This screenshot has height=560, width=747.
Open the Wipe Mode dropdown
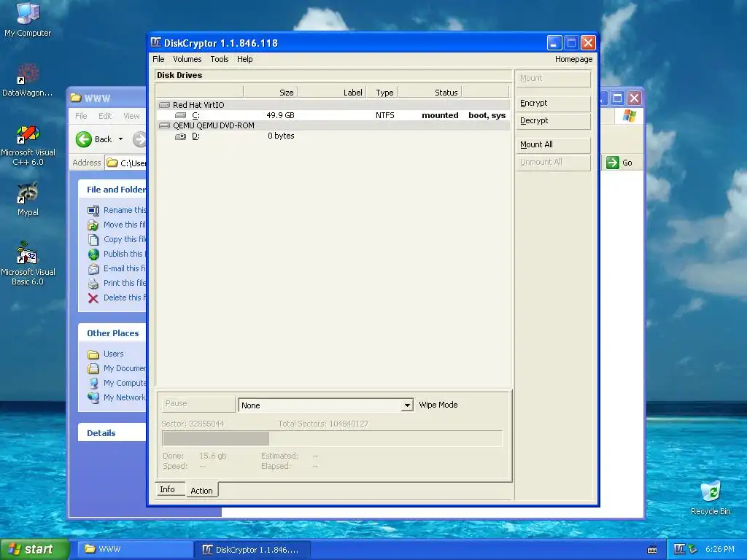(407, 405)
